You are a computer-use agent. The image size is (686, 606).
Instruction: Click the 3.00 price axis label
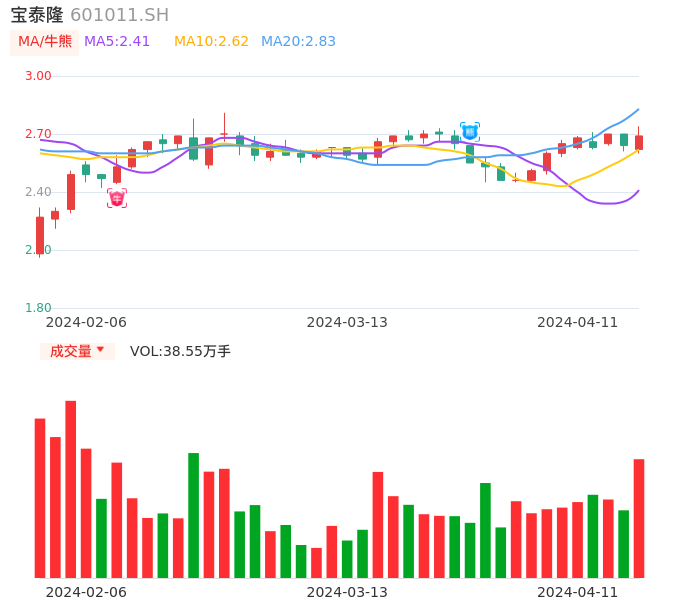point(38,76)
